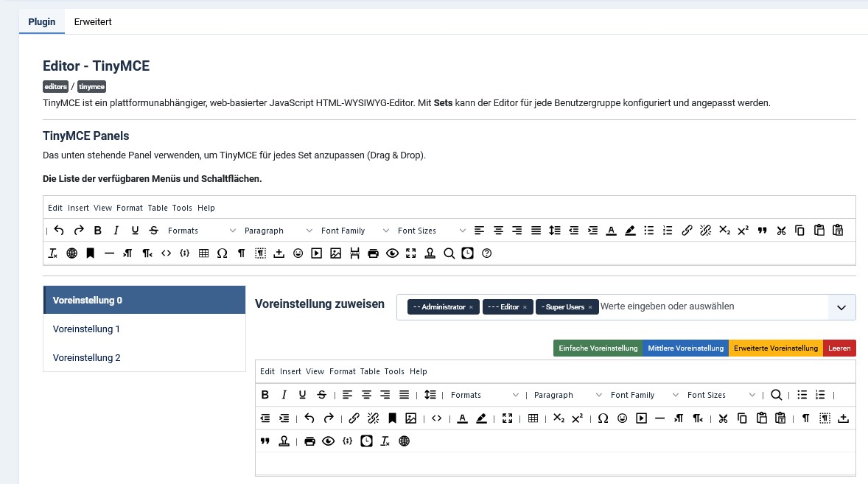Click the fullscreen icon in the Voreinstellung 0 toolbar
The width and height of the screenshot is (868, 484).
[x=507, y=418]
